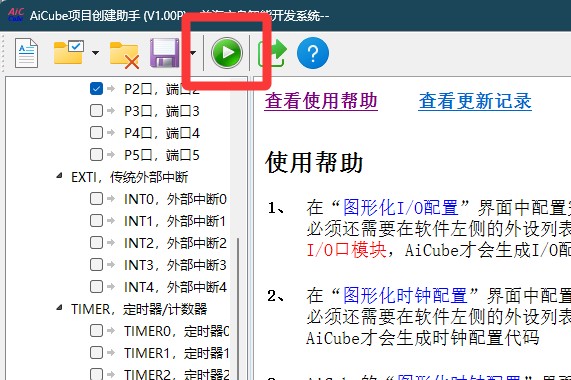Enable the INT4 外部中断4 checkbox
The image size is (571, 380).
pos(97,286)
